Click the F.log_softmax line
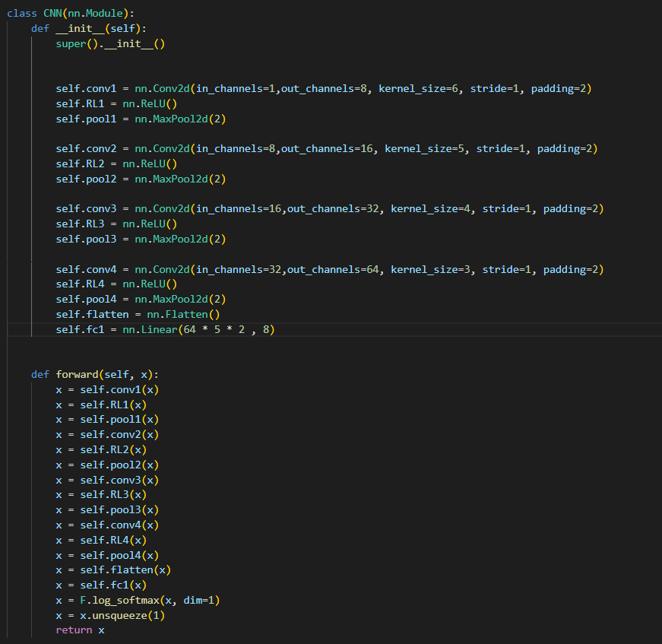This screenshot has width=662, height=644. pyautogui.click(x=138, y=600)
